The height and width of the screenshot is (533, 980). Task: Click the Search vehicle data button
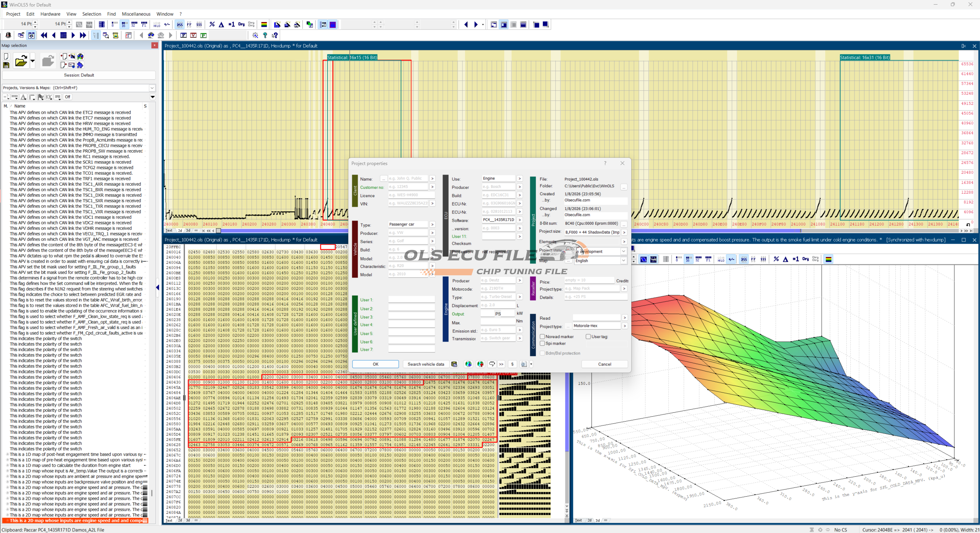click(x=426, y=364)
